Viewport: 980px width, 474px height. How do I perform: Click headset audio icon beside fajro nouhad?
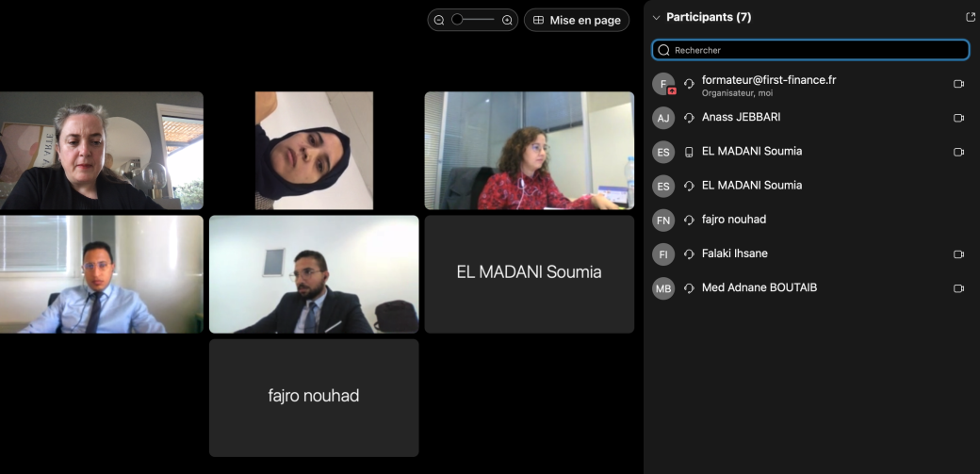689,220
